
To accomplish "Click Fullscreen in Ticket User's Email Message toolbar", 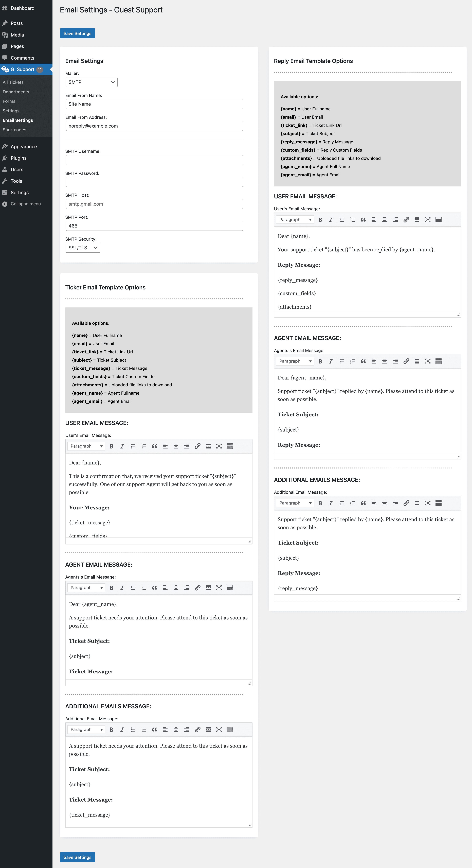I will [x=219, y=446].
